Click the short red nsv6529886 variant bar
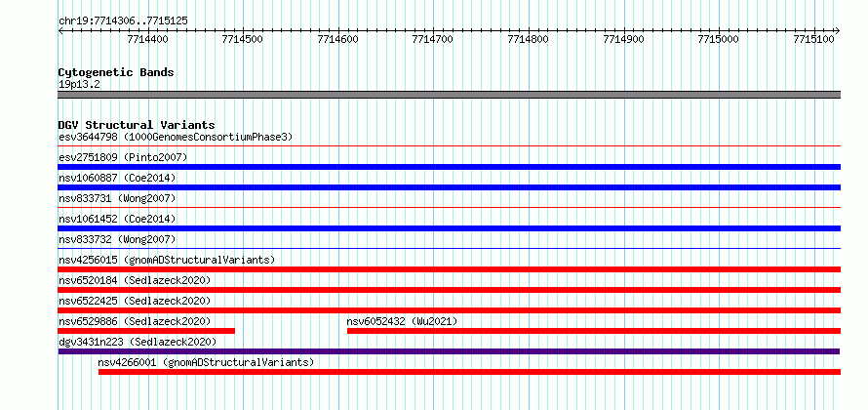The height and width of the screenshot is (410, 868). click(x=146, y=331)
